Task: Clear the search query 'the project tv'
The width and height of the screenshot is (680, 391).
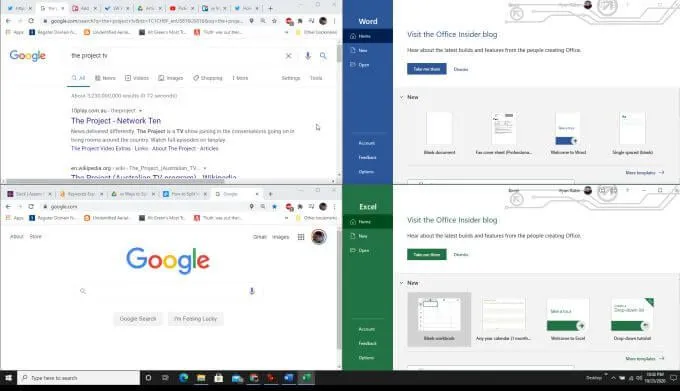Action: coord(288,55)
